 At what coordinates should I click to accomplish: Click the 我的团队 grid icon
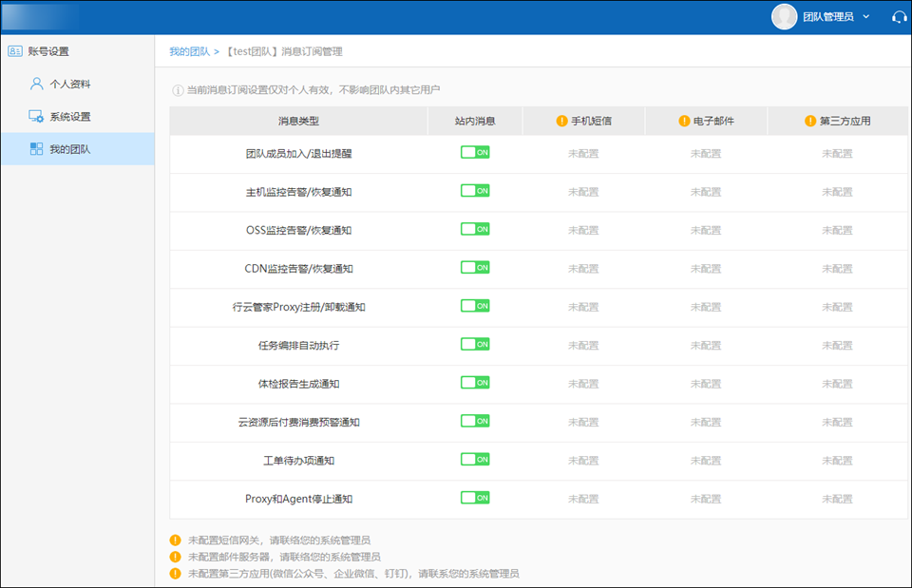[36, 149]
